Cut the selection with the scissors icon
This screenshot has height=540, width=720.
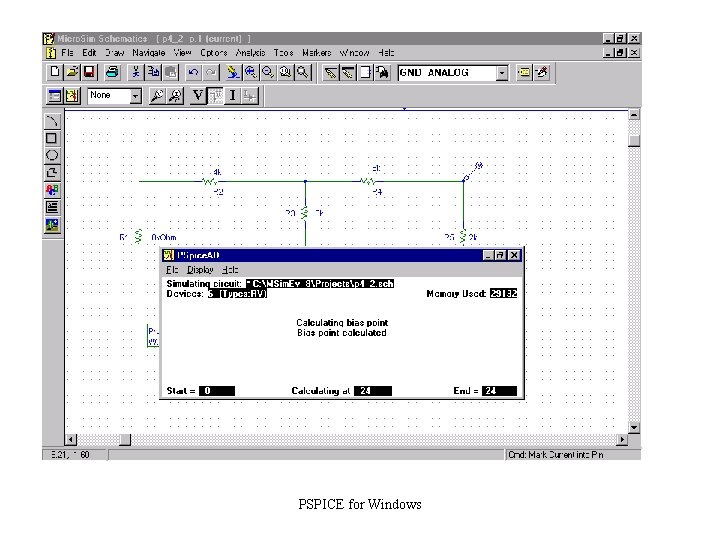[135, 72]
